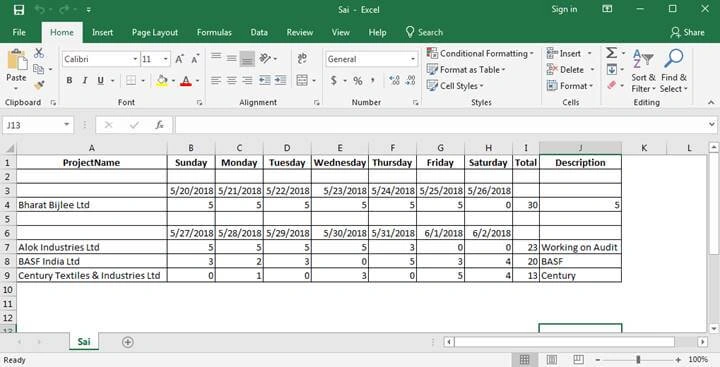
Task: Click Delete cells button
Action: [x=571, y=69]
